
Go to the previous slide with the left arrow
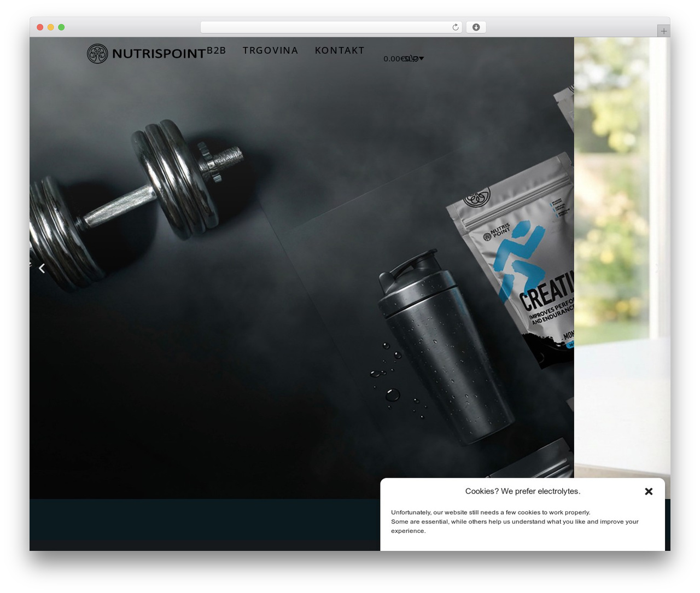42,268
